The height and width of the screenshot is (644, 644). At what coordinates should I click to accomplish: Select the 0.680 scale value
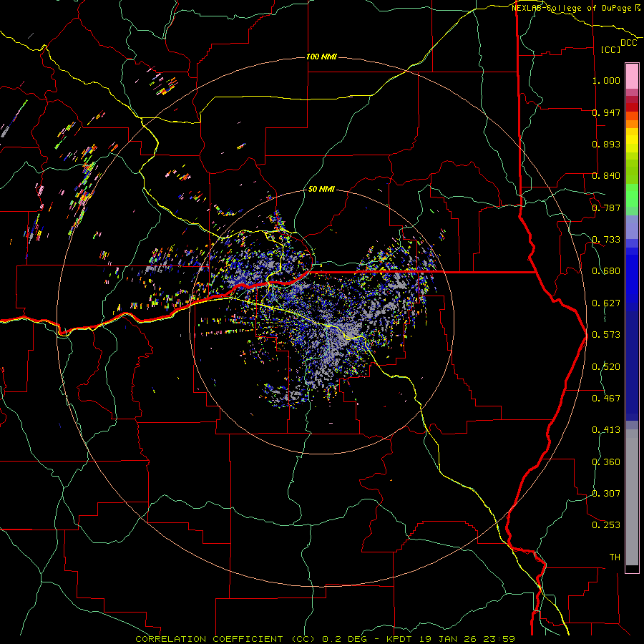(606, 271)
